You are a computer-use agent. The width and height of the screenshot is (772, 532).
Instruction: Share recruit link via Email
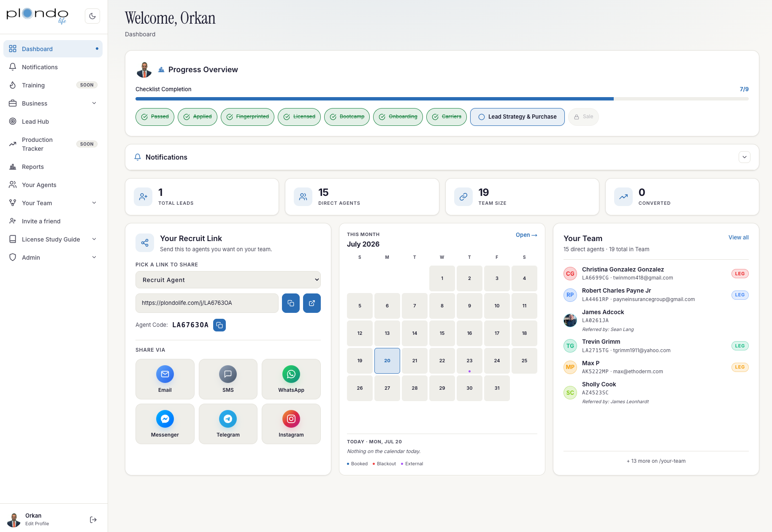165,379
